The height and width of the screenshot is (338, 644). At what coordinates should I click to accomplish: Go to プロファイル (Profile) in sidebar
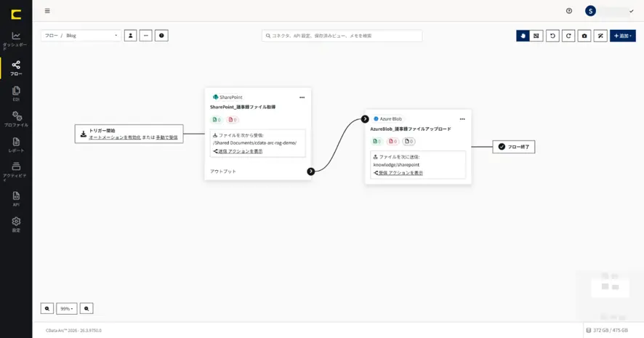tap(16, 118)
